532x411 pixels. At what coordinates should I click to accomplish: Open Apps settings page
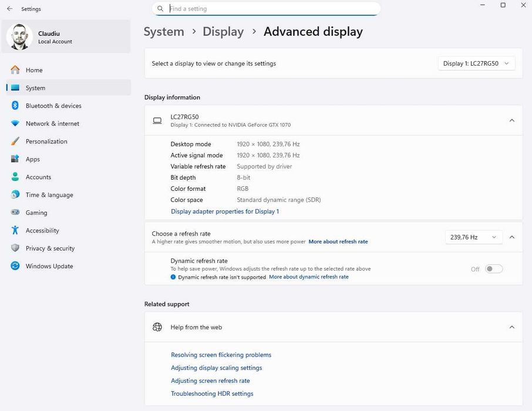68,159
